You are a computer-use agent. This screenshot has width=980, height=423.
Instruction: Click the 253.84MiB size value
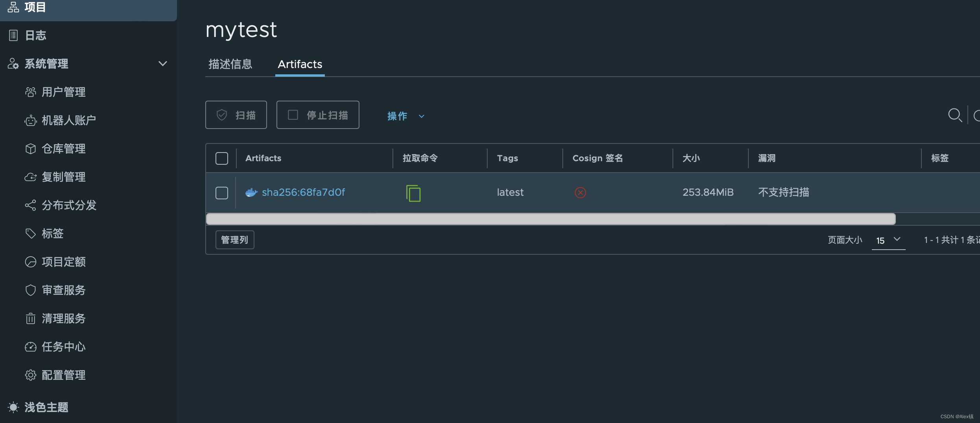coord(708,192)
